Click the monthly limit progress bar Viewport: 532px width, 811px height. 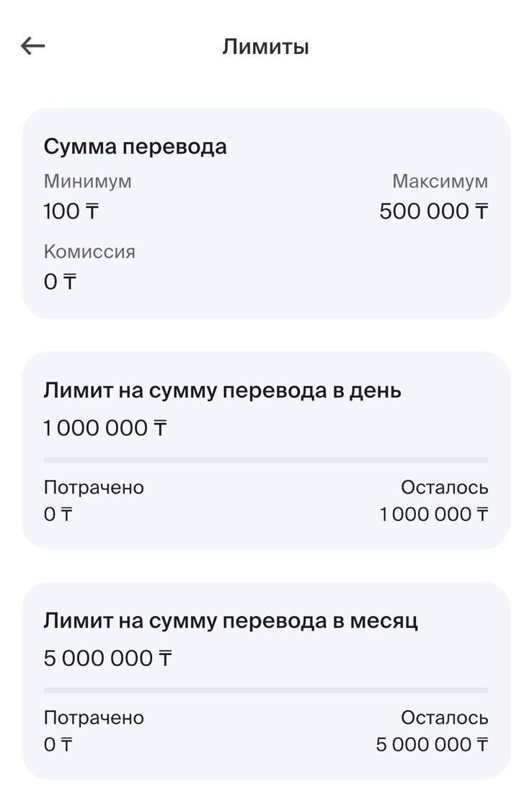pyautogui.click(x=265, y=690)
